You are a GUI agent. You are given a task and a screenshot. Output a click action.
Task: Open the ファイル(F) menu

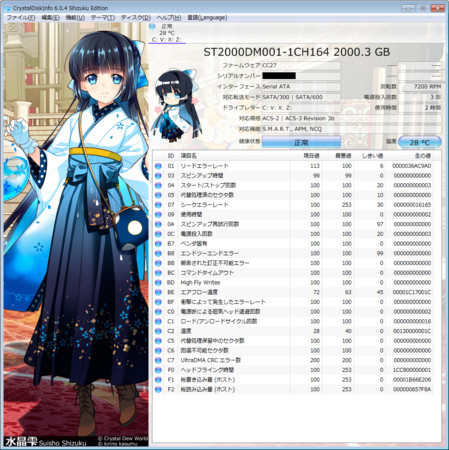21,18
